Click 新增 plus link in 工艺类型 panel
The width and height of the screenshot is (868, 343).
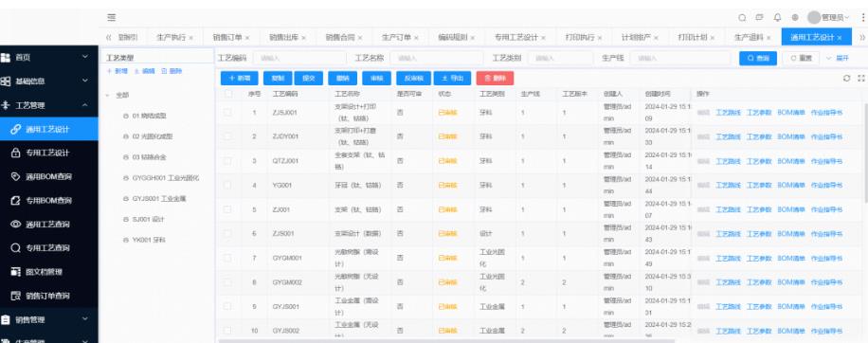click(117, 71)
